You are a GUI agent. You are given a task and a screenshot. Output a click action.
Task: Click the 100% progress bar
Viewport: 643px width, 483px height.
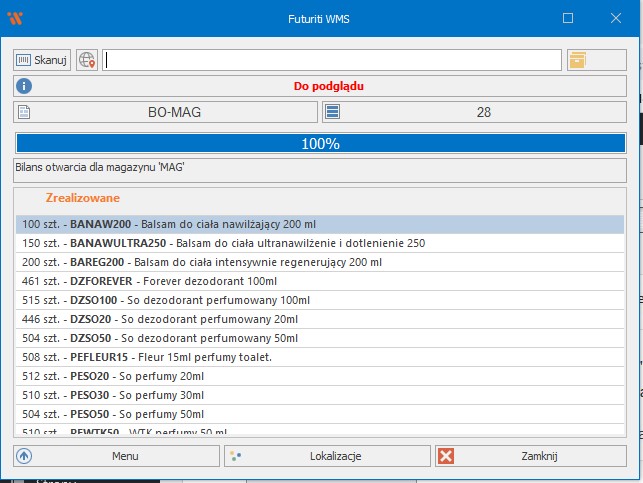click(320, 143)
